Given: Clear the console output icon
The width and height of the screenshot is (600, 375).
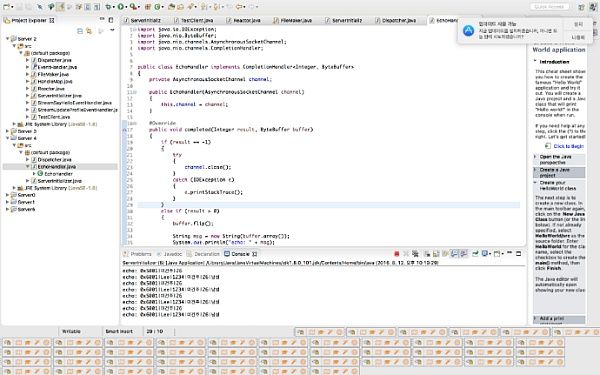Looking at the screenshot, I should 427,254.
